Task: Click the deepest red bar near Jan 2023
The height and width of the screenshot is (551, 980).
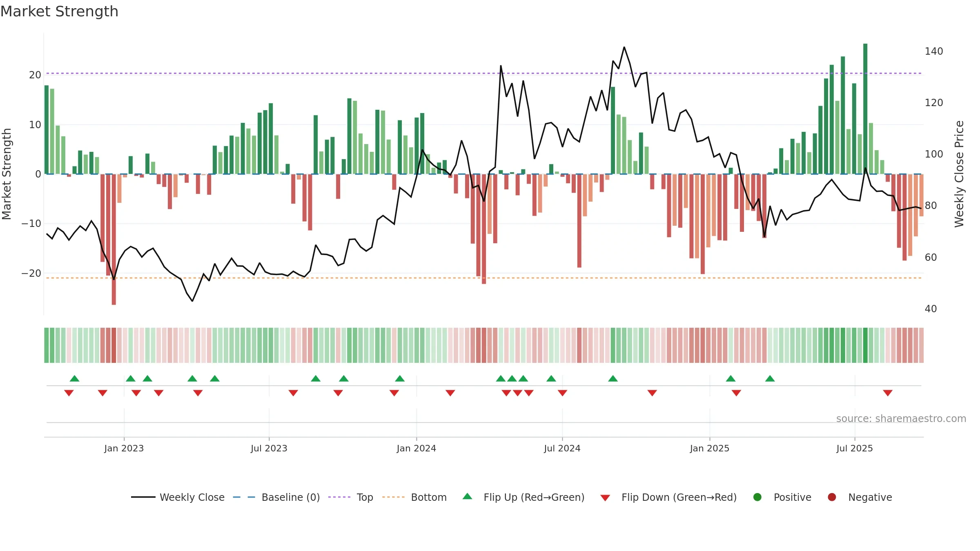Action: 114,239
